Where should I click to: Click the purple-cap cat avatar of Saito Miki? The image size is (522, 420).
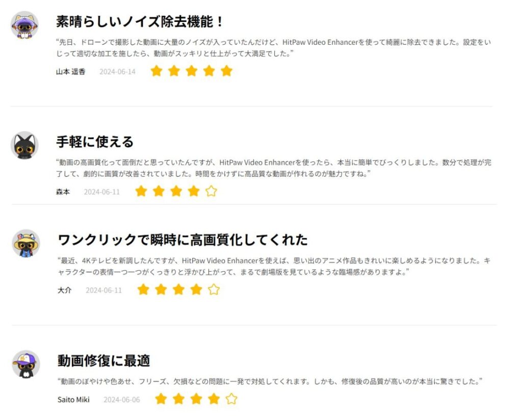tap(26, 364)
